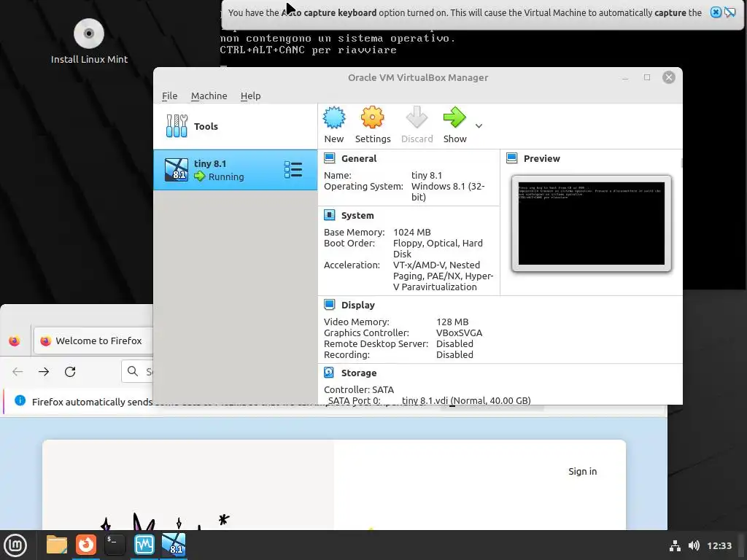747x560 pixels.
Task: Click the Firefox back arrow
Action: pos(18,371)
